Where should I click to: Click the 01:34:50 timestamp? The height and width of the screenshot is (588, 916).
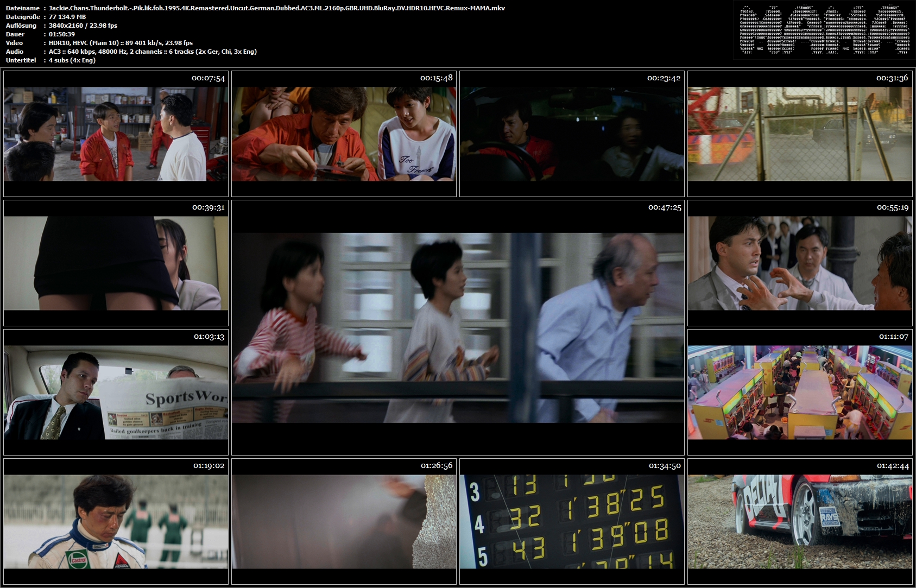[x=665, y=466]
